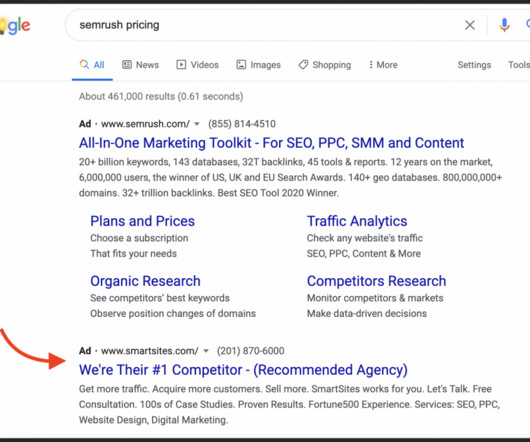
Task: Expand the More menu
Action: pyautogui.click(x=383, y=65)
